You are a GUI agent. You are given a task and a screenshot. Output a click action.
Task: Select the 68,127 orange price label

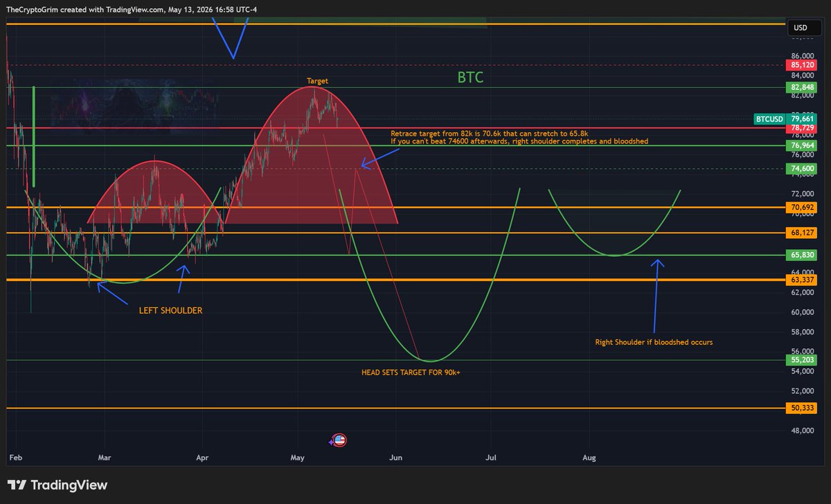801,233
